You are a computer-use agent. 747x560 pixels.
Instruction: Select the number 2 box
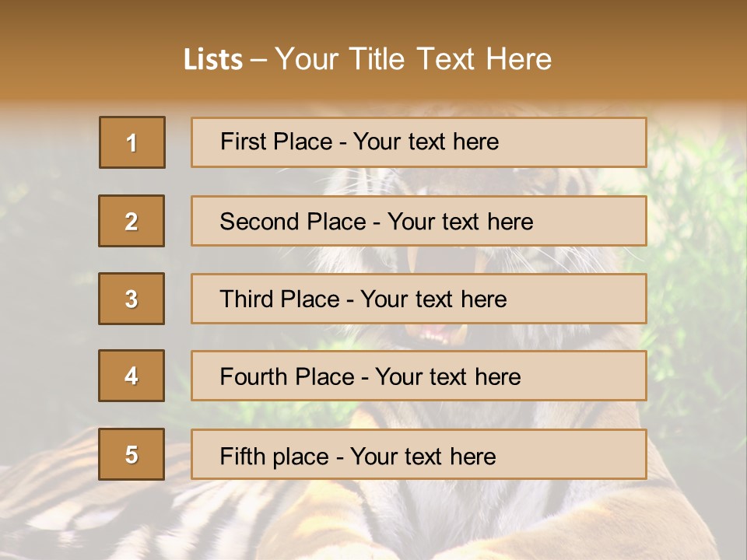tap(132, 221)
